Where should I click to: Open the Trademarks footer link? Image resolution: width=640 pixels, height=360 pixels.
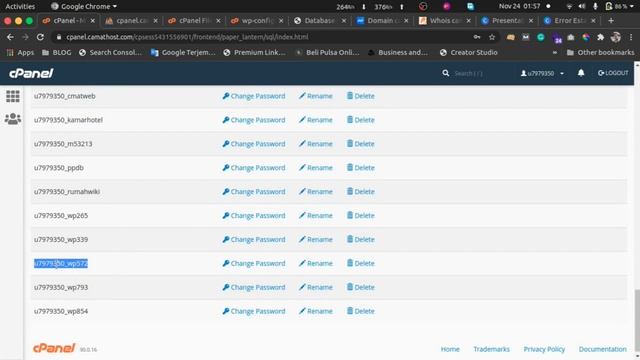491,349
